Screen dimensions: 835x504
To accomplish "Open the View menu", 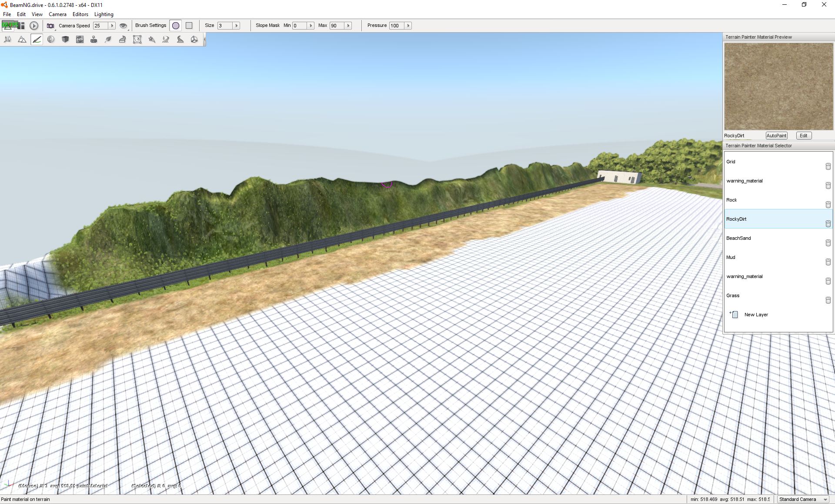I will (37, 14).
